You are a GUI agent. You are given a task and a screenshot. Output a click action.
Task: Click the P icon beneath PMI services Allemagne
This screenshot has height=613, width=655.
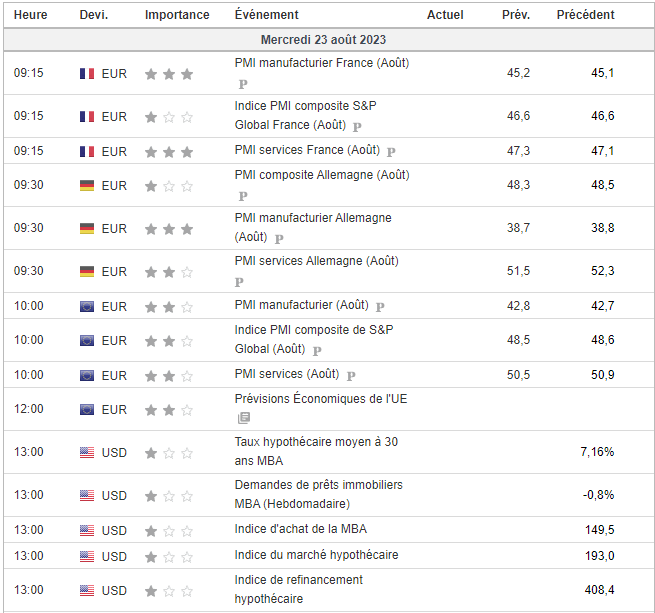240,282
